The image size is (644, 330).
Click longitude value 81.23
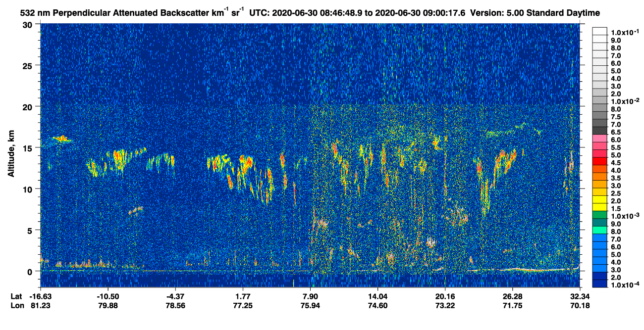(40, 305)
